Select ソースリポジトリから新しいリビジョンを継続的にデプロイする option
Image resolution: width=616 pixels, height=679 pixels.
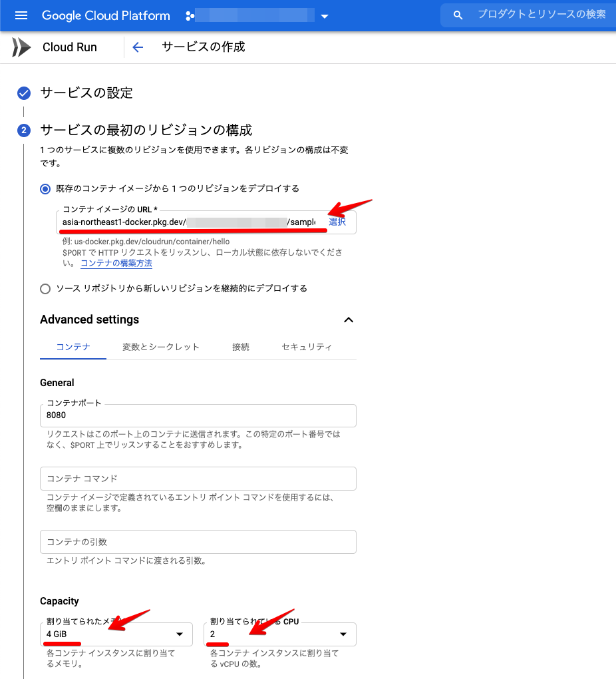pos(45,288)
